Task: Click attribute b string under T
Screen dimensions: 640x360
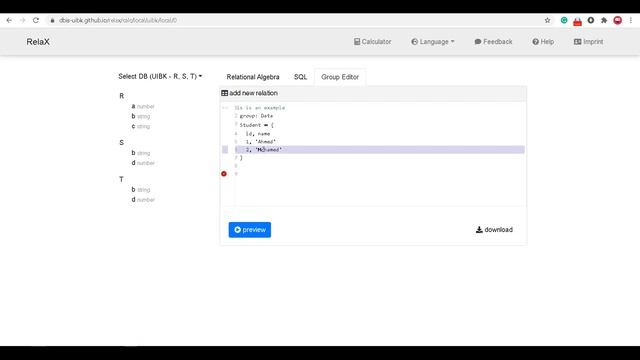Action: click(140, 189)
